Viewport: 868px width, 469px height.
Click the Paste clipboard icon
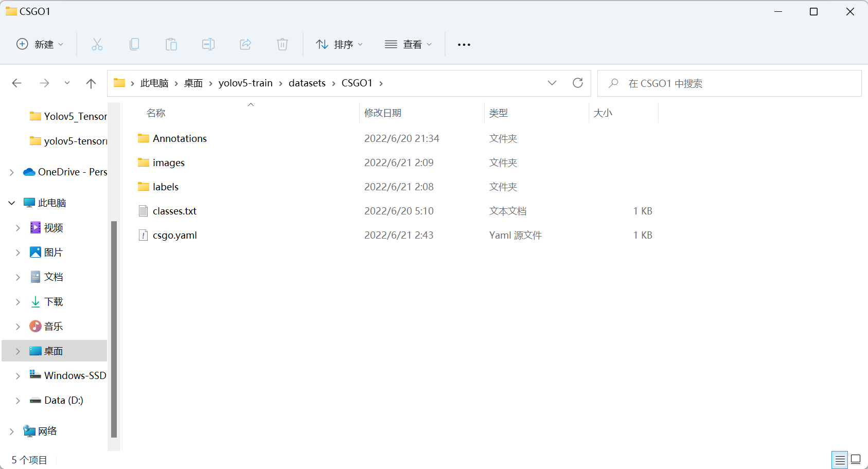171,44
